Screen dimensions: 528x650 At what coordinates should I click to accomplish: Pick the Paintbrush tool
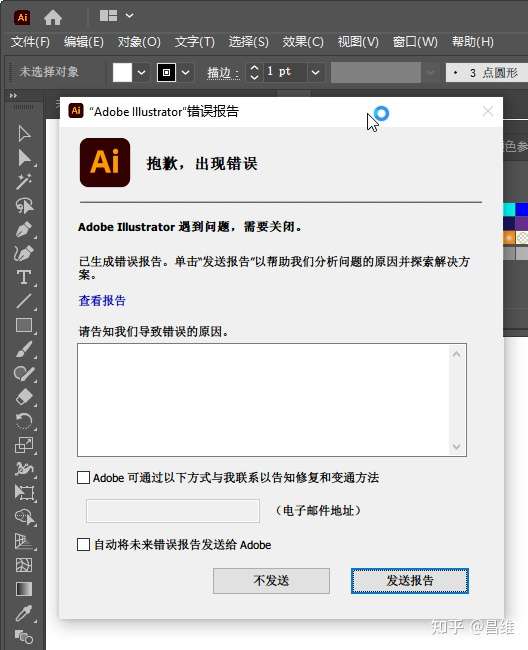[24, 349]
